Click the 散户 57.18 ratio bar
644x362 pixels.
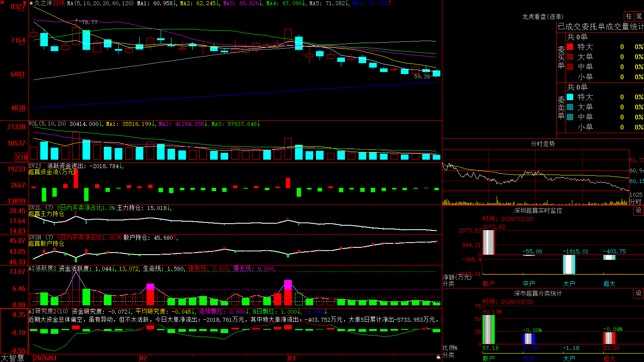coord(488,329)
